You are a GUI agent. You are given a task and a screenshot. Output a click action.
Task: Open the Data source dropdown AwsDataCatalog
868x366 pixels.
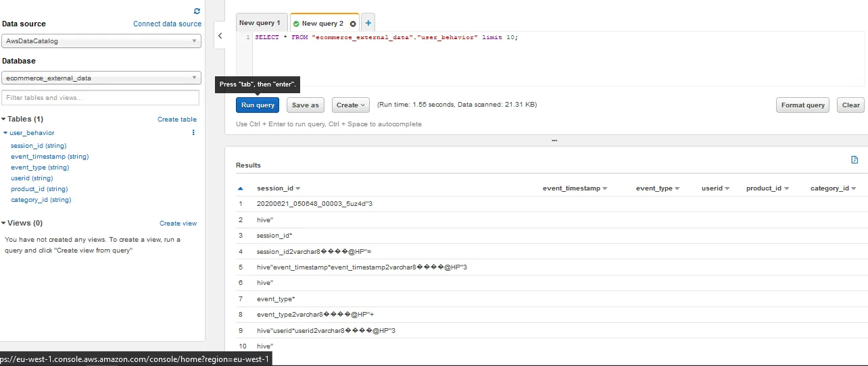(x=101, y=41)
